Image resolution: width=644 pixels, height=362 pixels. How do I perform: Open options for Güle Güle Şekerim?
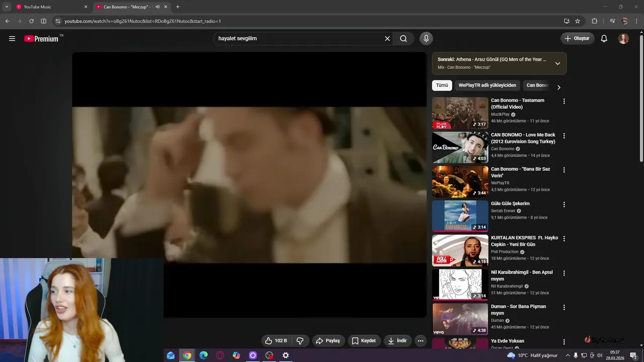pos(564,205)
